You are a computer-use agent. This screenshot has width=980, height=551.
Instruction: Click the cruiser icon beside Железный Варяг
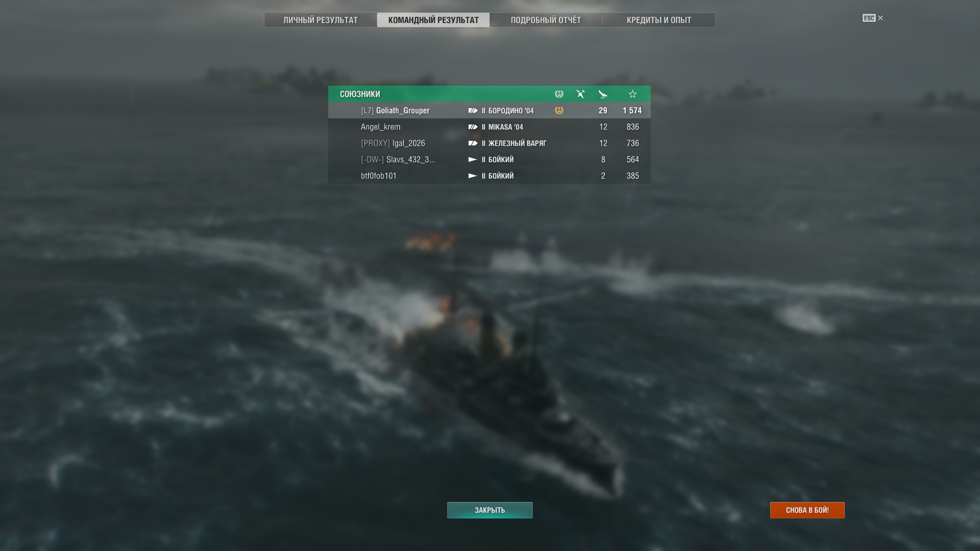pos(473,143)
